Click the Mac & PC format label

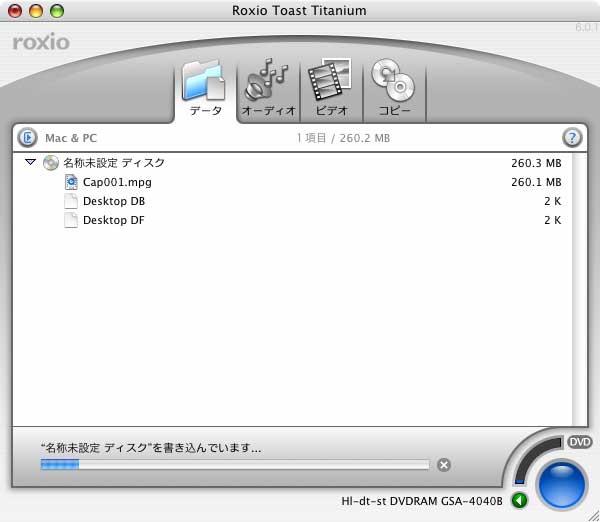point(71,138)
